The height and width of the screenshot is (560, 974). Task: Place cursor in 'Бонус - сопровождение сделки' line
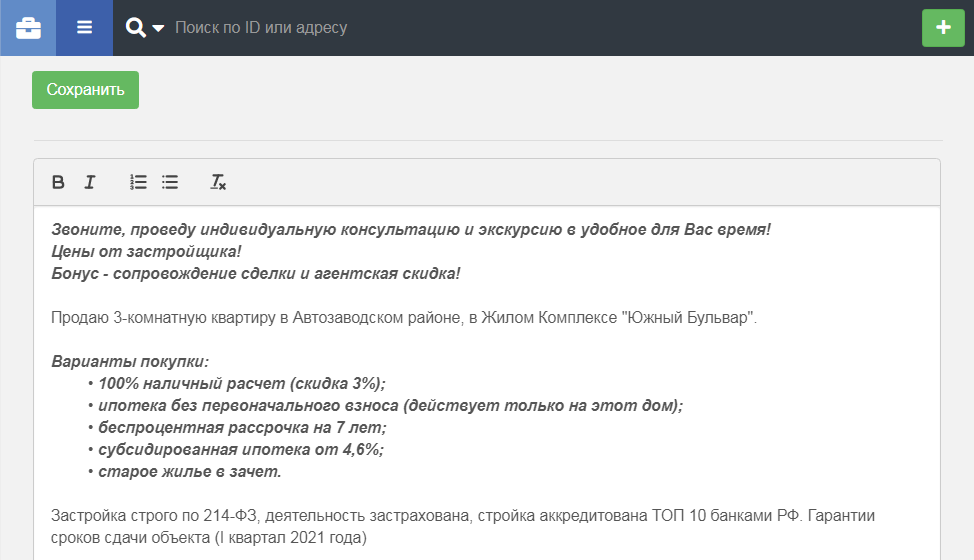point(255,273)
